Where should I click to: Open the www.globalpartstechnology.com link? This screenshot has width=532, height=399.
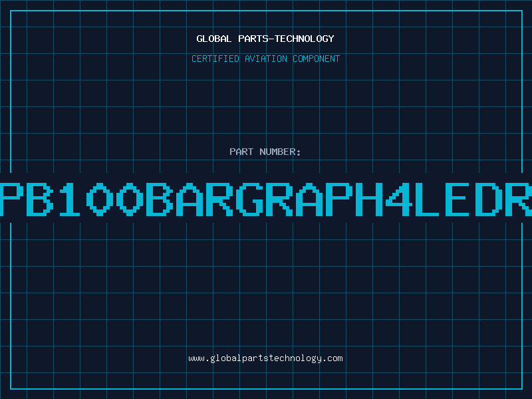(x=265, y=358)
